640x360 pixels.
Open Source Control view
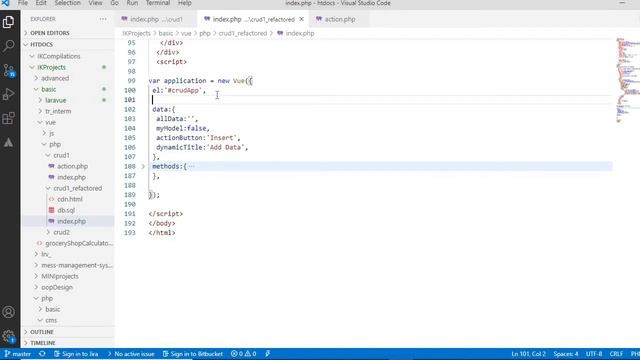point(9,70)
